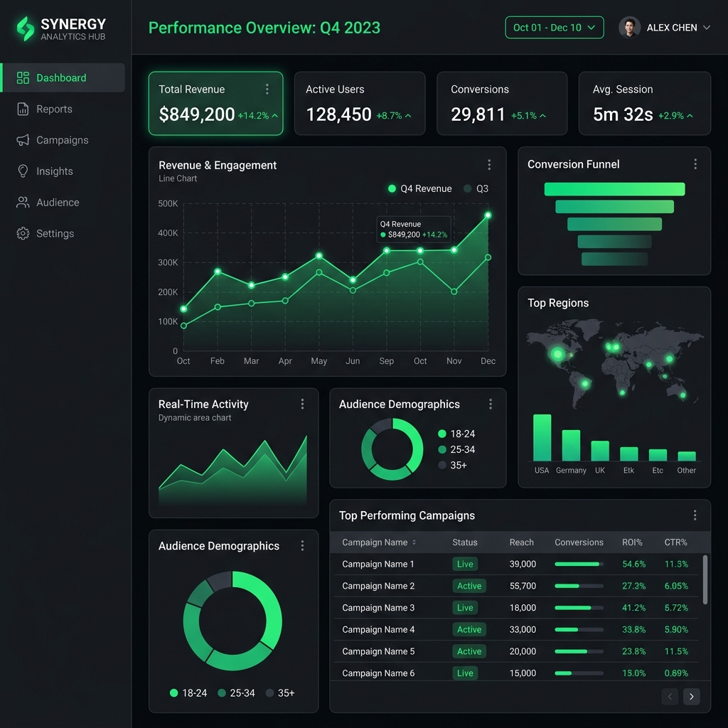Click the Insights lightbulb icon
The image size is (728, 728).
pos(23,171)
